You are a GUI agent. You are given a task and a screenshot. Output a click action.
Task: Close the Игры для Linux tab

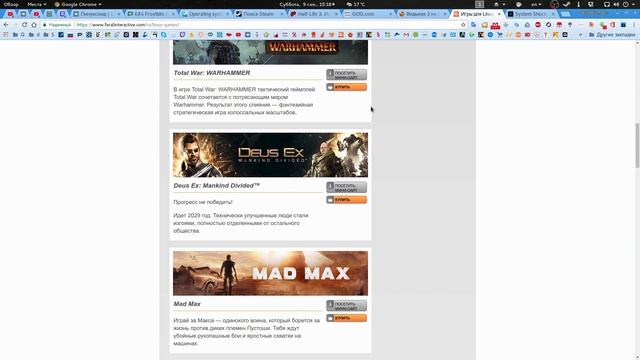pos(499,14)
